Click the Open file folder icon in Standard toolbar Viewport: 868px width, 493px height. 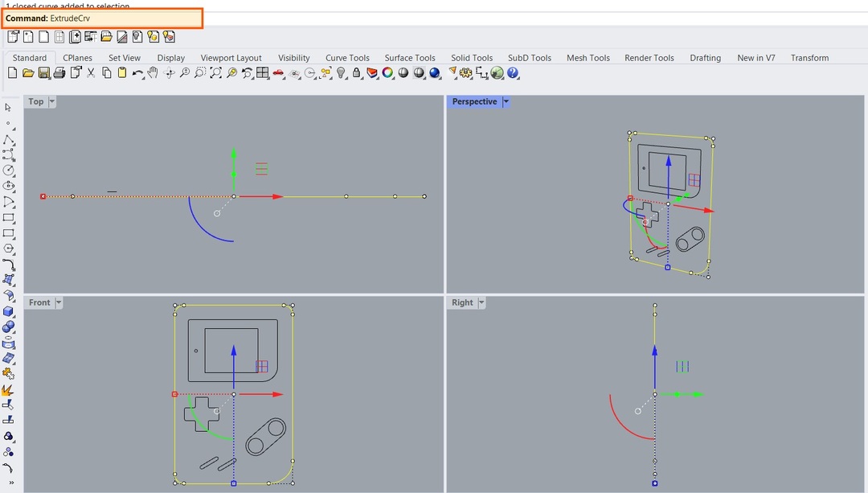(x=28, y=72)
